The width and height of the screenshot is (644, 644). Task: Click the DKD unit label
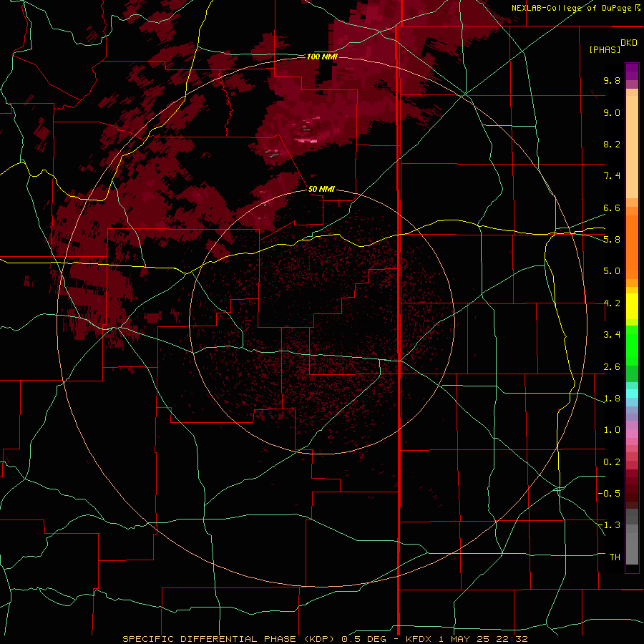629,43
